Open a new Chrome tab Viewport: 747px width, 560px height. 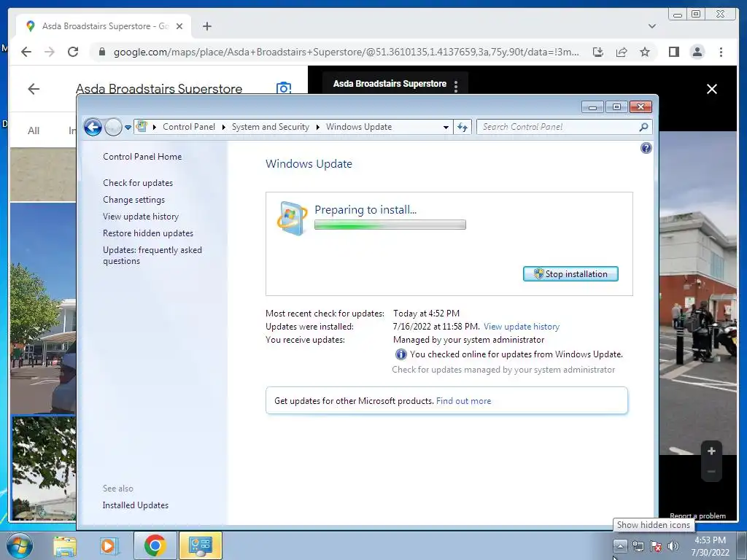coord(206,26)
